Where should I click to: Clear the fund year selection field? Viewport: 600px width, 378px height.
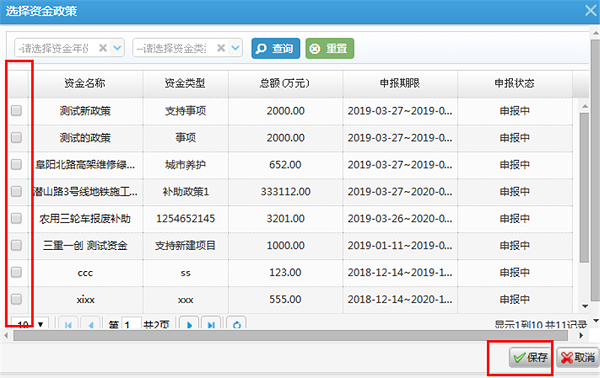tap(103, 48)
